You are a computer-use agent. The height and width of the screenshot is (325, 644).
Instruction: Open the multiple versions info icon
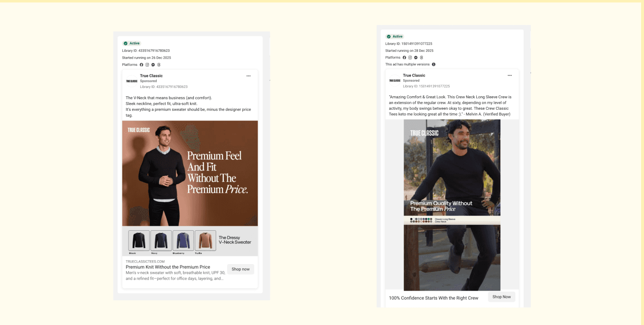point(434,64)
